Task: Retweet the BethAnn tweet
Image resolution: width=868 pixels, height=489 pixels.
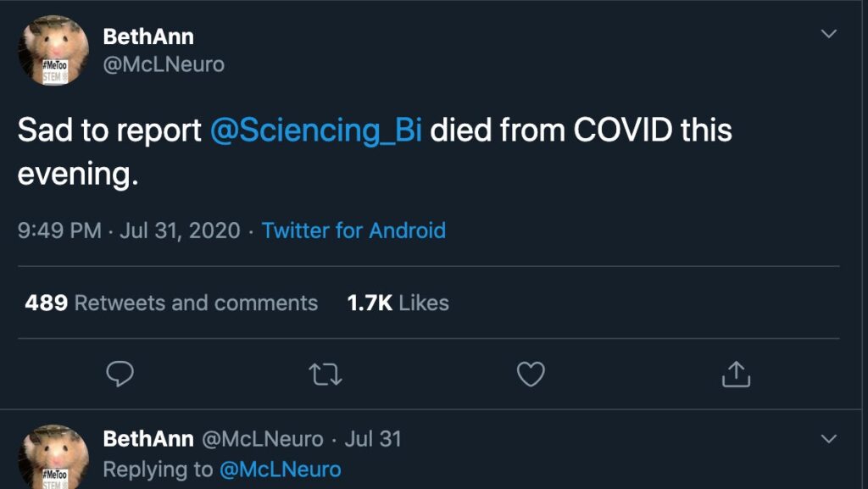Action: coord(325,374)
